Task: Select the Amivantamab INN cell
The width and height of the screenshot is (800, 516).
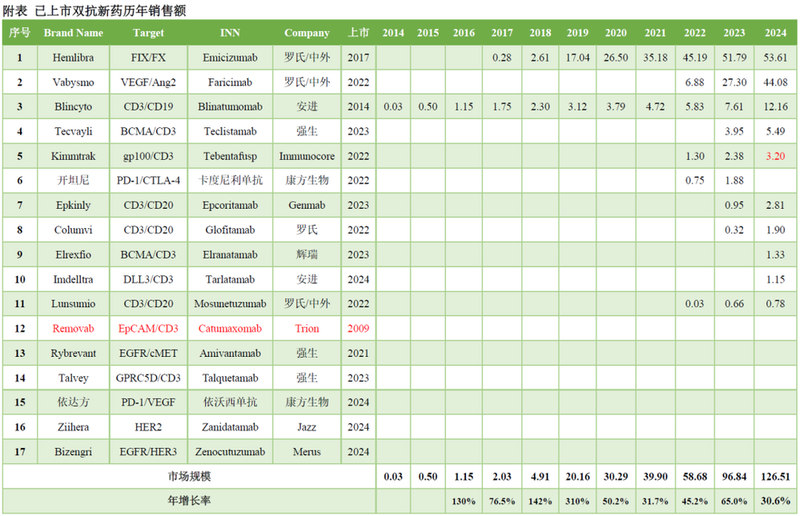Action: 230,353
